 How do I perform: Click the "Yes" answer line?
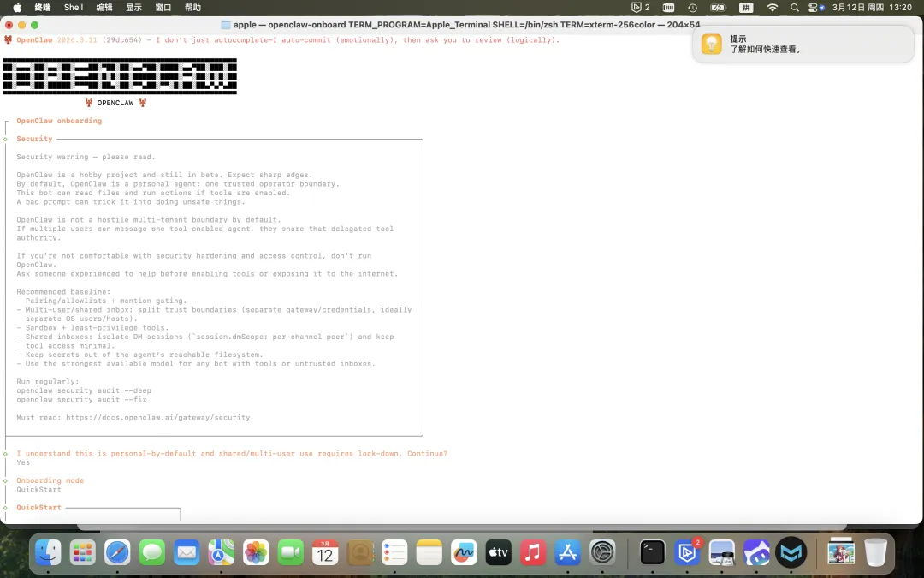pos(23,462)
